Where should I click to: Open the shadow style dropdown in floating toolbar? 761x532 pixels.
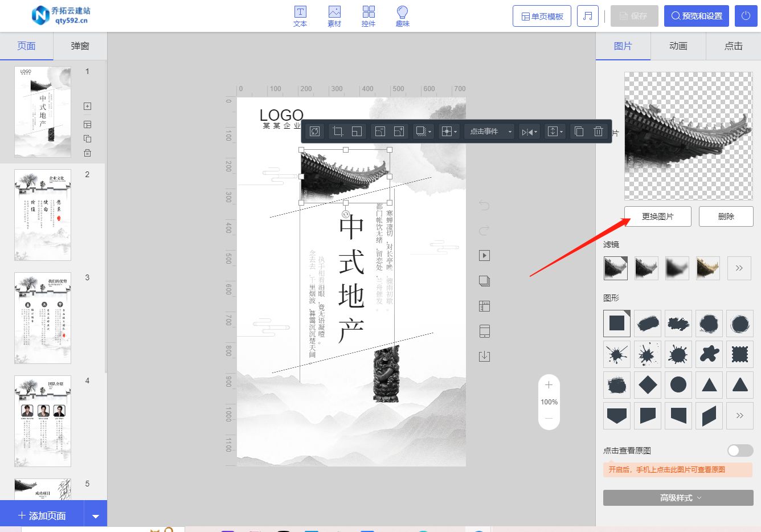[x=424, y=132]
